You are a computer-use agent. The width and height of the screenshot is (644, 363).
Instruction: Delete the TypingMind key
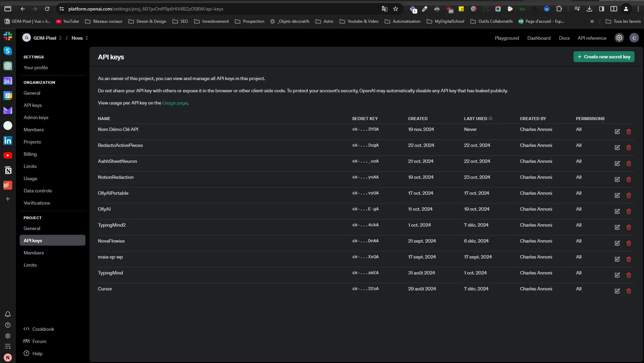(629, 275)
